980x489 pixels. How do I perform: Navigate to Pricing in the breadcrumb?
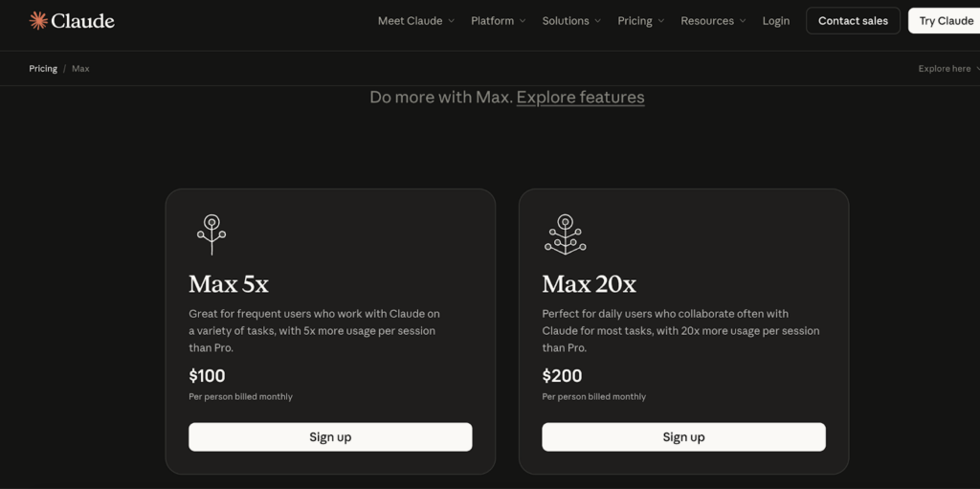43,69
